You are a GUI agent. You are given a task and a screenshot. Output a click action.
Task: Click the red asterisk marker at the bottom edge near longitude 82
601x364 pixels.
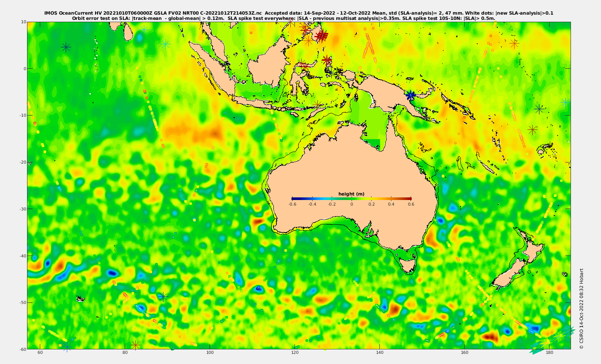pyautogui.click(x=136, y=345)
